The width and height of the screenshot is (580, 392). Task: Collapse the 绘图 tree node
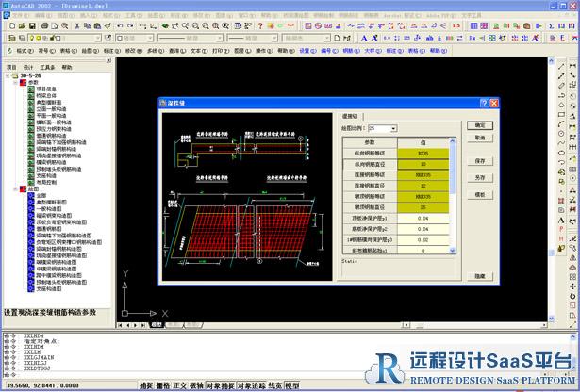pos(13,188)
